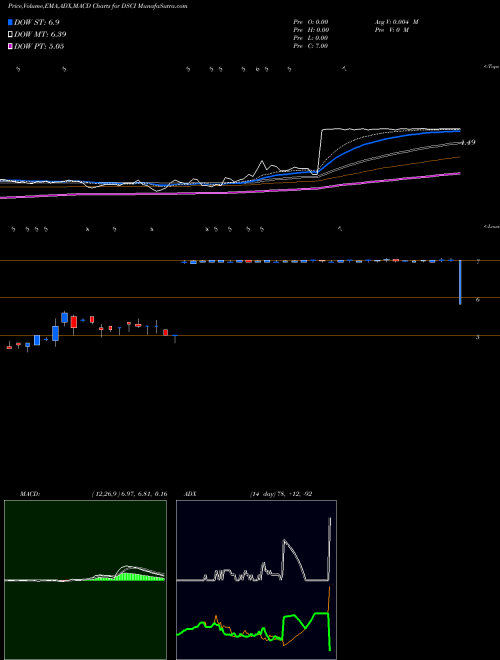Open the ADX indicator chart panel

(x=256, y=580)
